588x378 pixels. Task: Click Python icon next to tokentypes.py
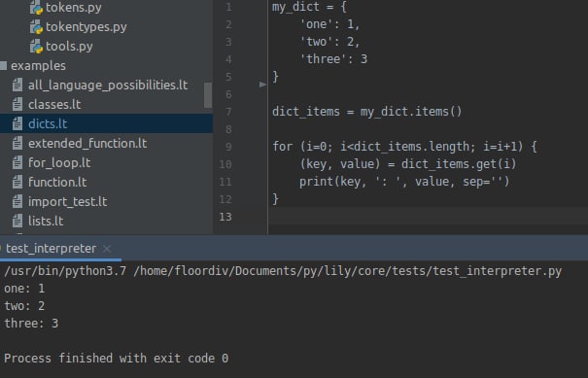tap(36, 27)
